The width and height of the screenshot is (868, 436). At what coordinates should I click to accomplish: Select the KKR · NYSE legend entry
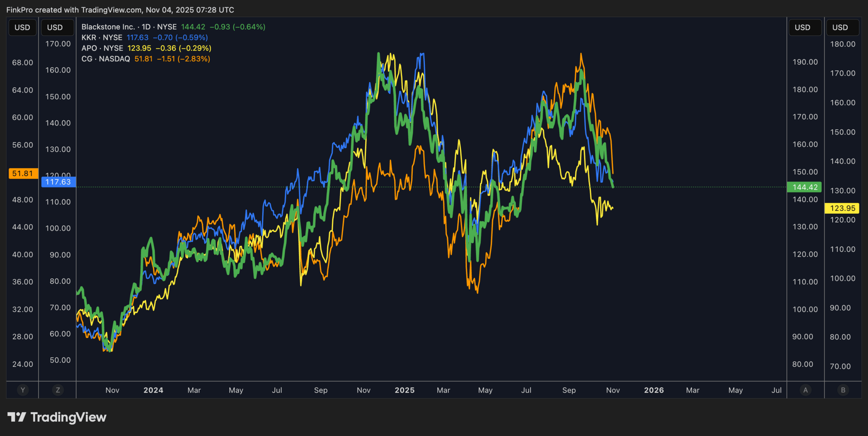[102, 38]
